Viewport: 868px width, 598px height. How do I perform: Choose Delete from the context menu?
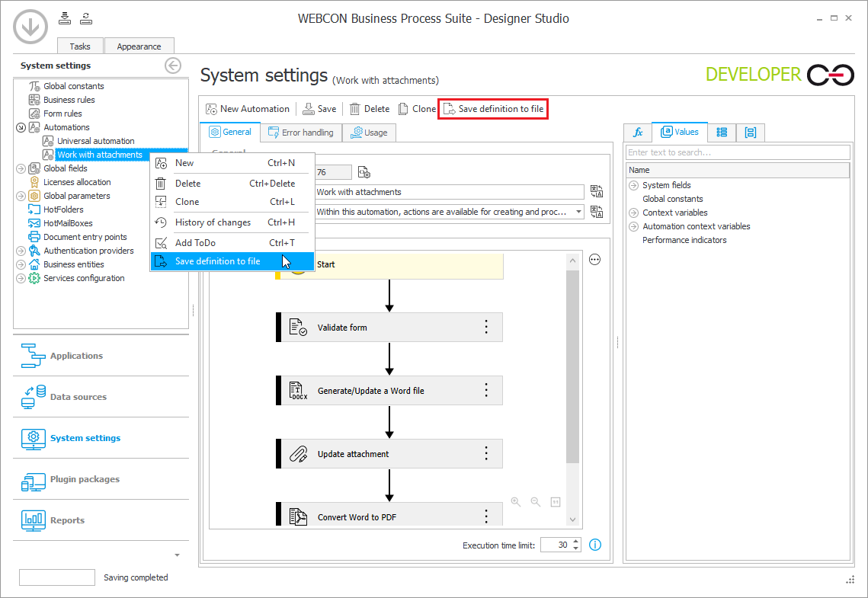(232, 183)
